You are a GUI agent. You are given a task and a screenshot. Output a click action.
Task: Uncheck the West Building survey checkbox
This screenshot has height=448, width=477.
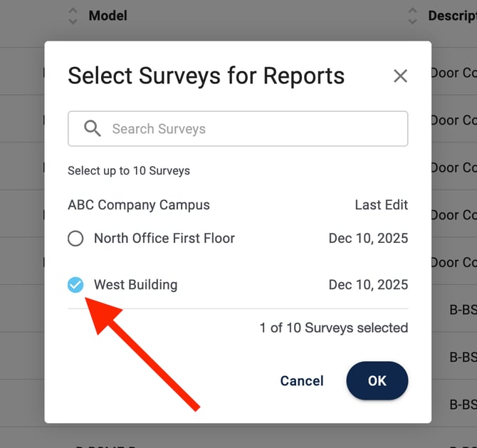75,285
